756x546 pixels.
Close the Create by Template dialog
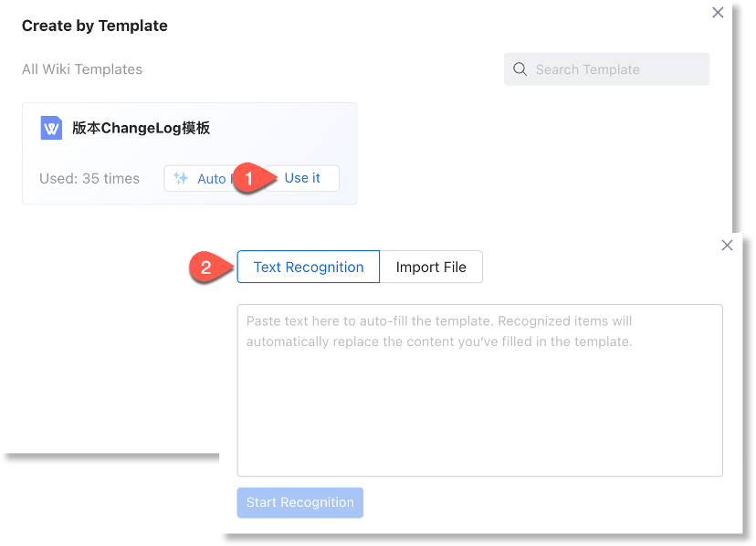[718, 13]
